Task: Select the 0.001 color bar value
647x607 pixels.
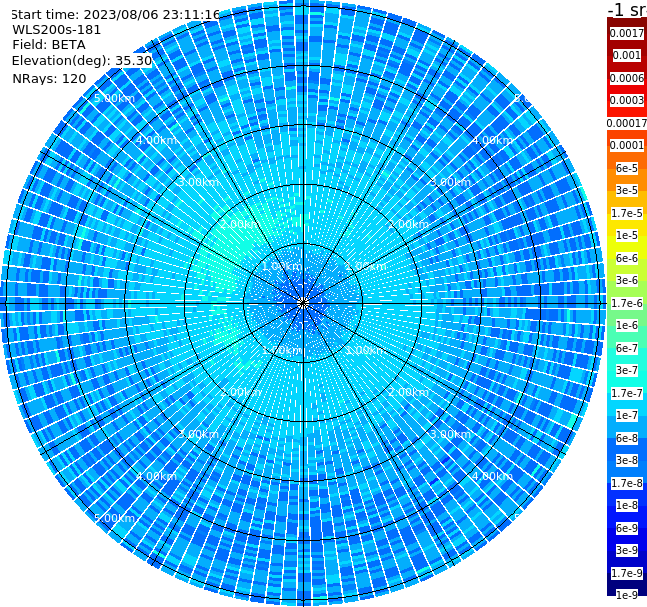Action: point(627,55)
